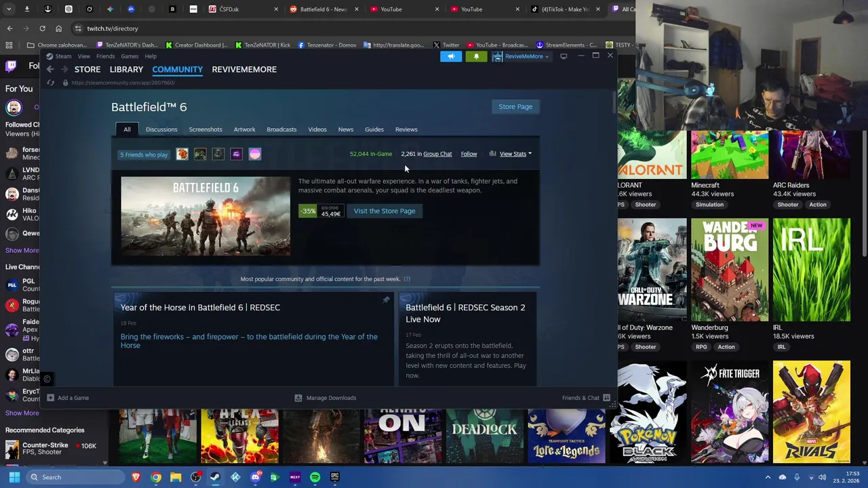This screenshot has height=488, width=868.
Task: Click Windows taskbar Search box
Action: point(75,477)
